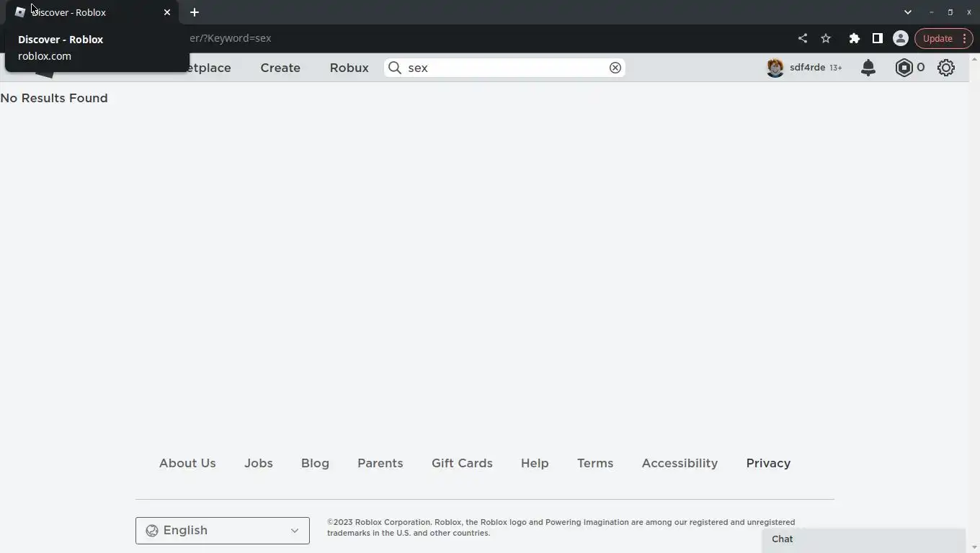The height and width of the screenshot is (553, 980).
Task: Open the Create menu item
Action: 280,68
